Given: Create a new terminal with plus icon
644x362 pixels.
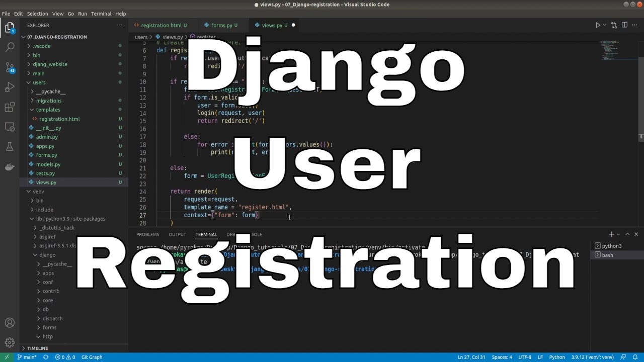Looking at the screenshot, I should tap(612, 234).
